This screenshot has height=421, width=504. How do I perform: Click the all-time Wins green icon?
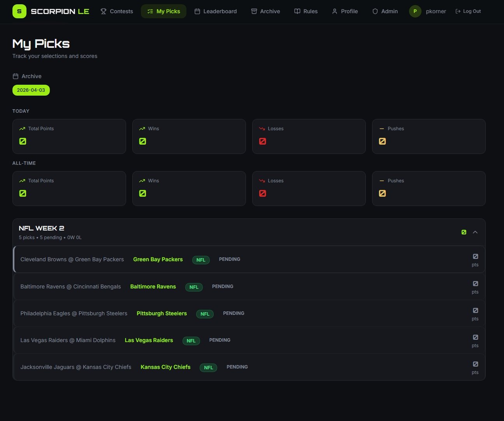tap(143, 193)
